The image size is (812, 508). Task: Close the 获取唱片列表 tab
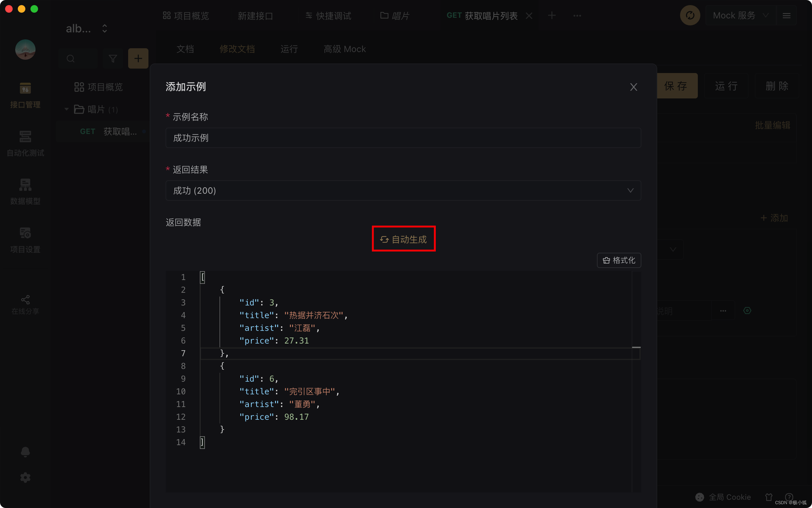529,16
